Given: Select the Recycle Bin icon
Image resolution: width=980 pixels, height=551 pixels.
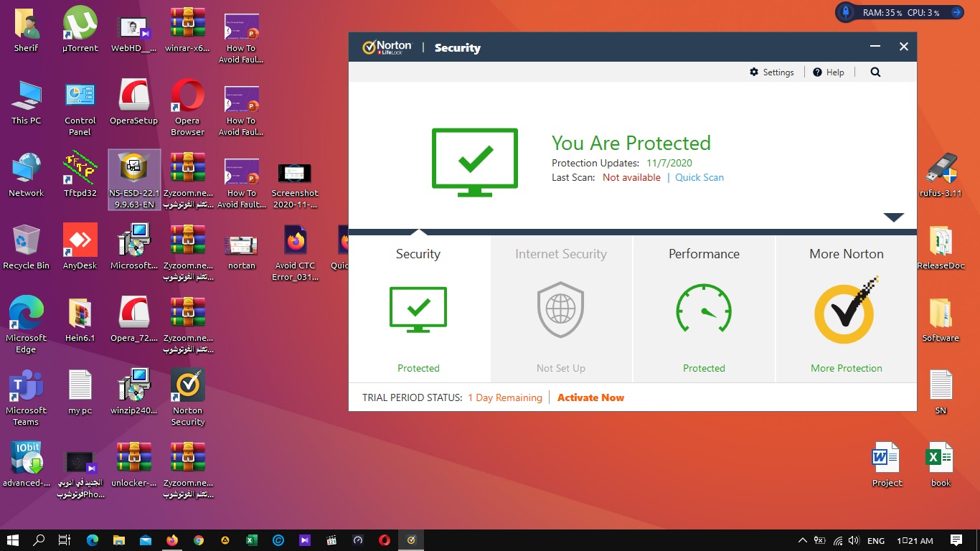Looking at the screenshot, I should [27, 246].
